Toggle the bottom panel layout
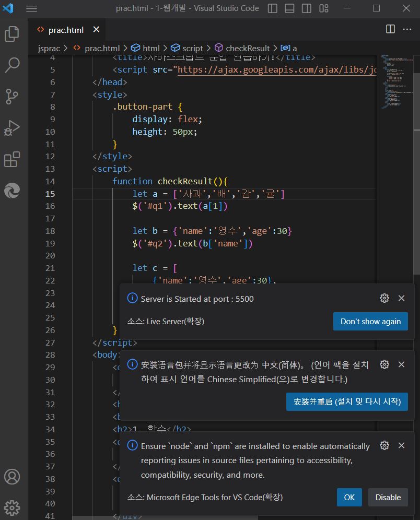Image resolution: width=420 pixels, height=520 pixels. tap(289, 8)
